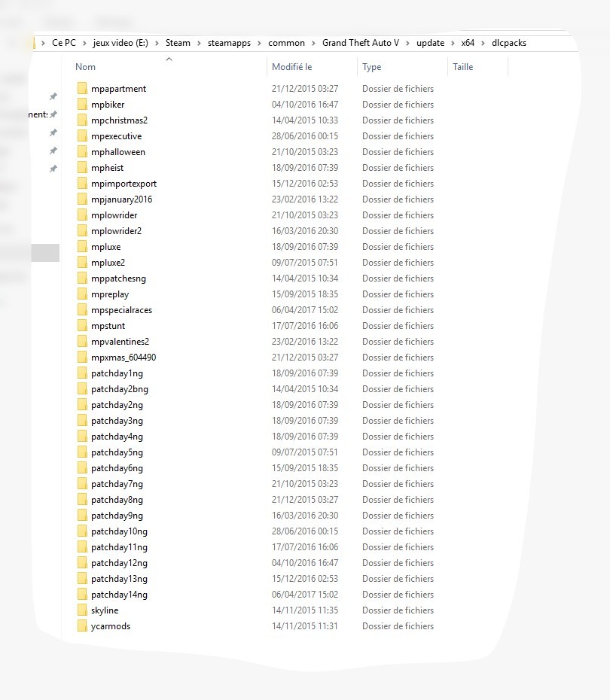This screenshot has width=610, height=700.
Task: Go to Grand Theft Auto V breadcrumb
Action: [x=361, y=43]
